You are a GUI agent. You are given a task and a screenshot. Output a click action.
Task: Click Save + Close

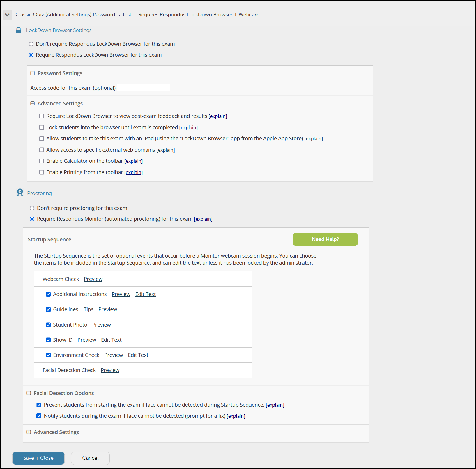38,458
